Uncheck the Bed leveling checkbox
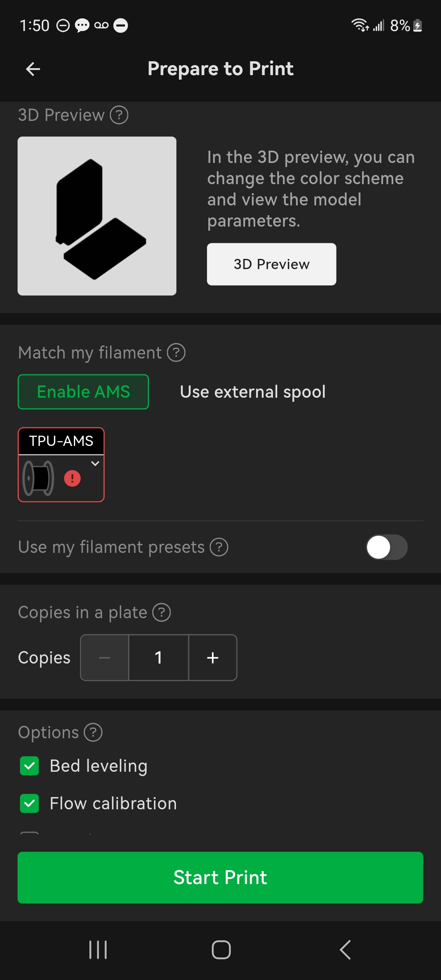 pos(29,766)
